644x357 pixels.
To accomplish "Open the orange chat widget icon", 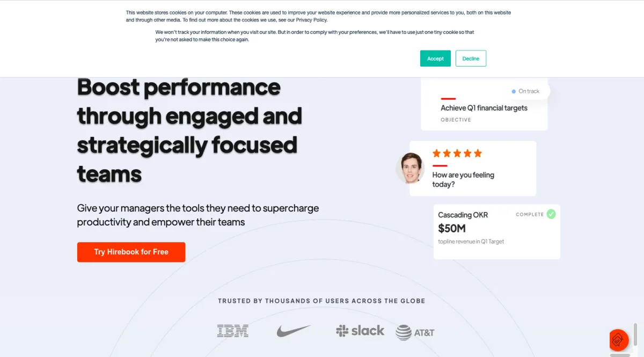I will coord(619,340).
